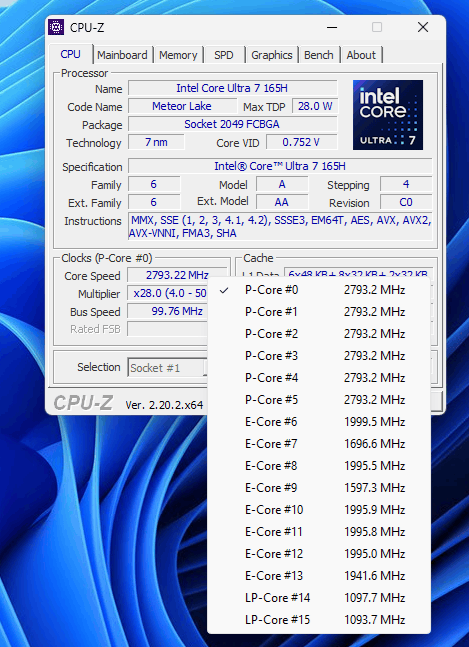Open the Bench tab
The height and width of the screenshot is (647, 469).
click(319, 55)
